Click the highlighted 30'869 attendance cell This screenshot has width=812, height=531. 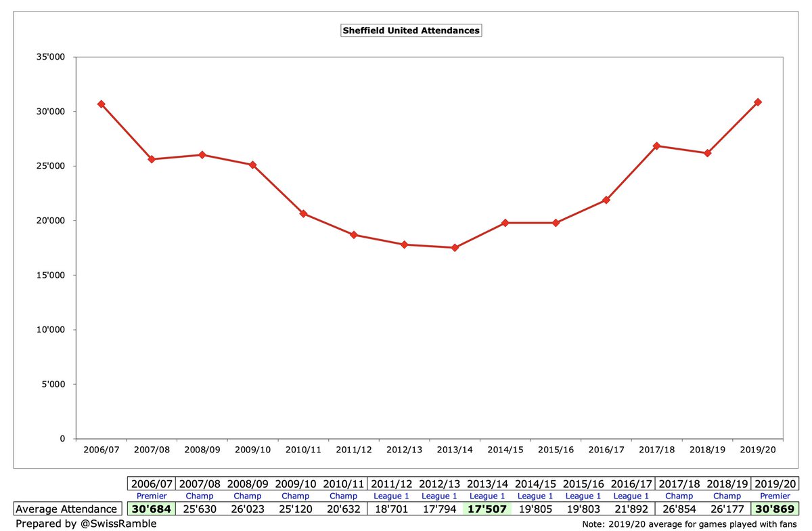coord(776,509)
